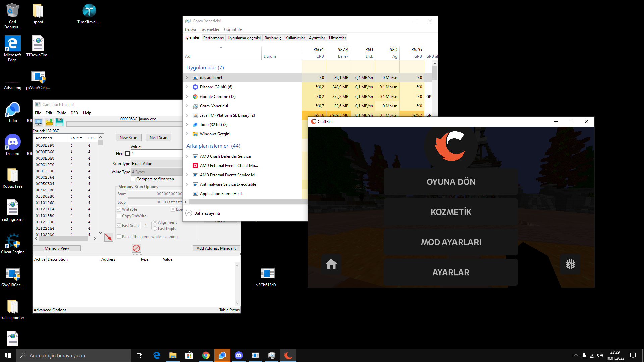The image size is (644, 362).
Task: Open the D3D menu in Cheat Engine
Action: pyautogui.click(x=74, y=113)
